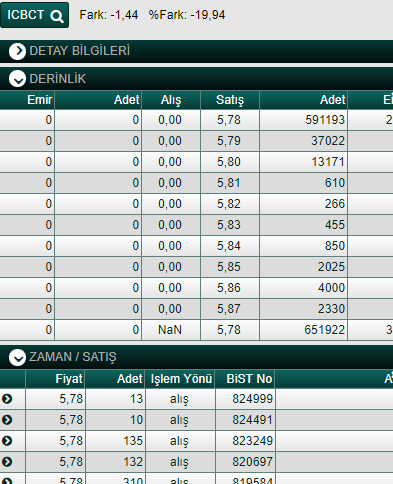Image resolution: width=393 pixels, height=484 pixels.
Task: Collapse the DERİNLİK section
Action: (x=17, y=79)
